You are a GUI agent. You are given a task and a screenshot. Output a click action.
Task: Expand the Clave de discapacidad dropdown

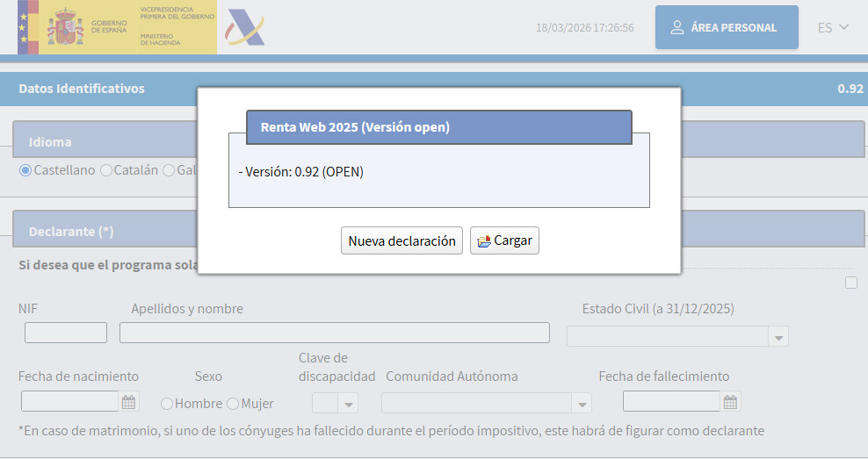coord(348,403)
